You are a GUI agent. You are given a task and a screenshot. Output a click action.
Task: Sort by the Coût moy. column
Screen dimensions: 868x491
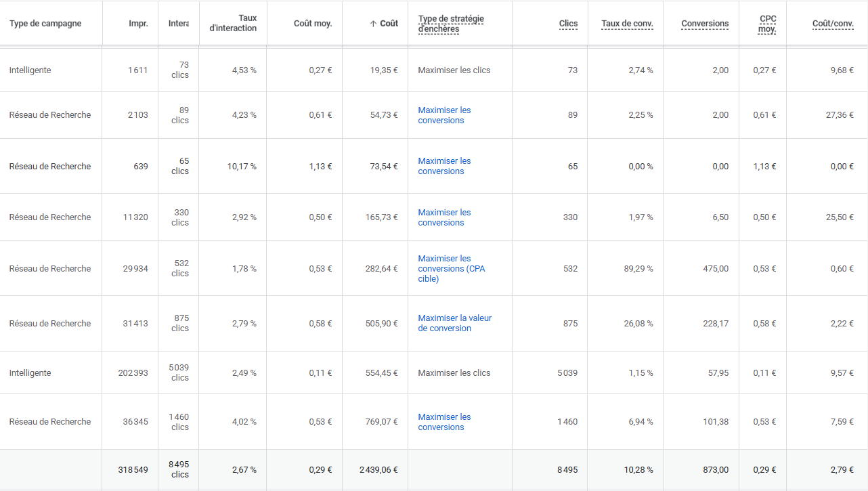[x=313, y=23]
